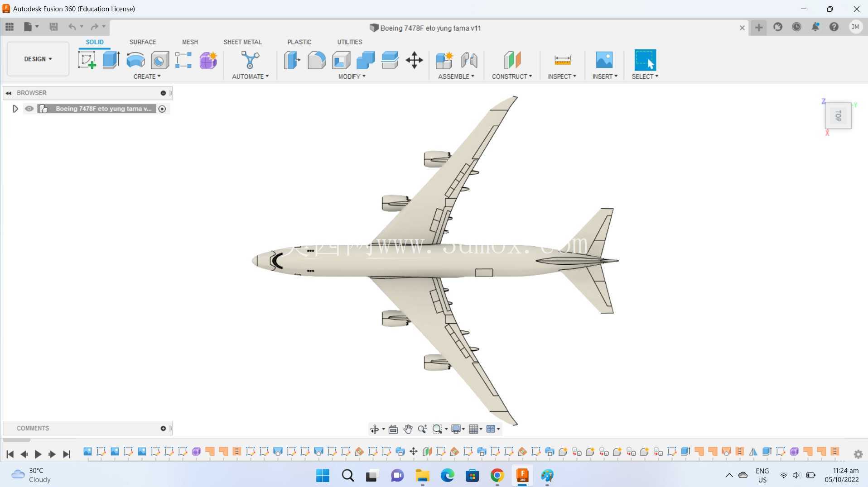Viewport: 868px width, 487px height.
Task: Select the Measure tool
Action: pyautogui.click(x=562, y=60)
